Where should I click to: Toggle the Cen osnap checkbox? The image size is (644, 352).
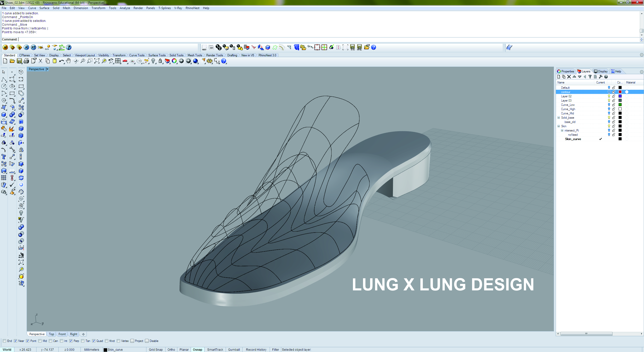click(x=51, y=341)
